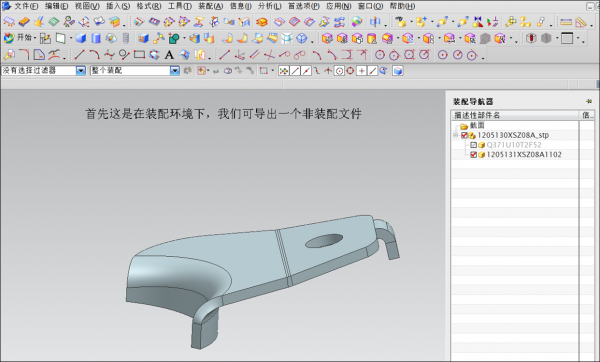Click the 开始 start button
Image resolution: width=600 pixels, height=362 pixels.
coord(17,38)
